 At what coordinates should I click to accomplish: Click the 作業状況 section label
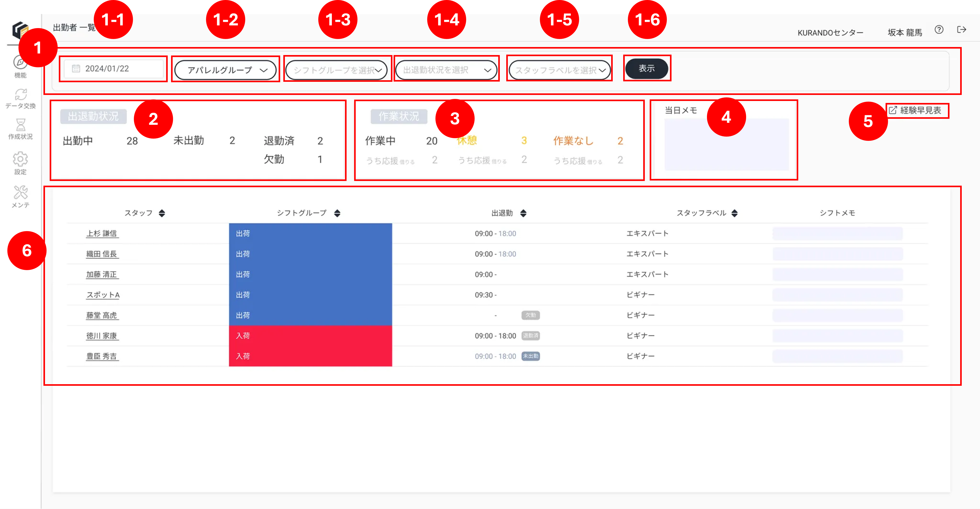[x=399, y=117]
